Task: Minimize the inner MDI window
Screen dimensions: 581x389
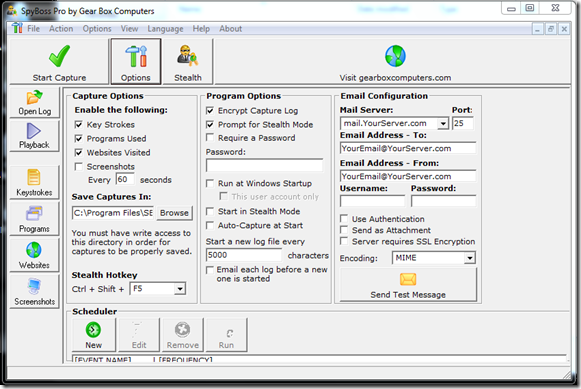Action: pyautogui.click(x=537, y=29)
